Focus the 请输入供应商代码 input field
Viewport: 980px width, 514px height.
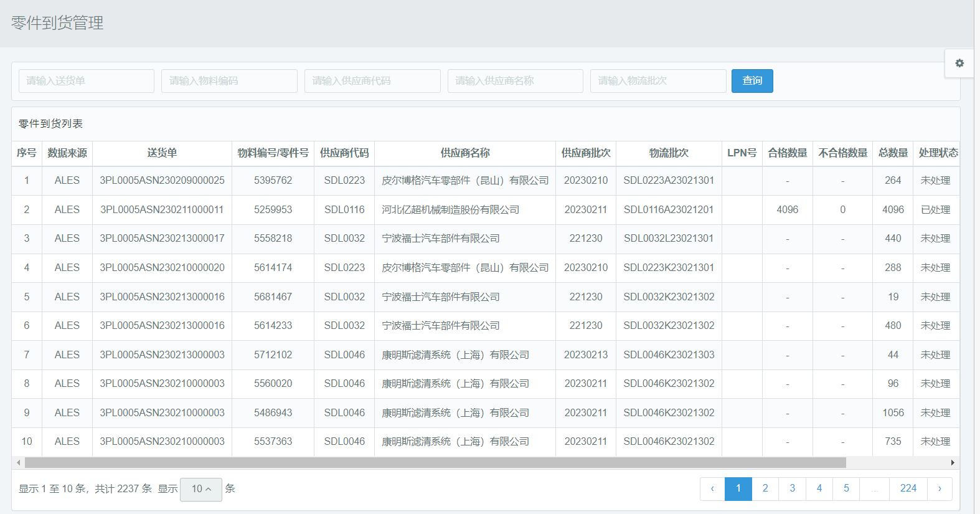coord(372,81)
